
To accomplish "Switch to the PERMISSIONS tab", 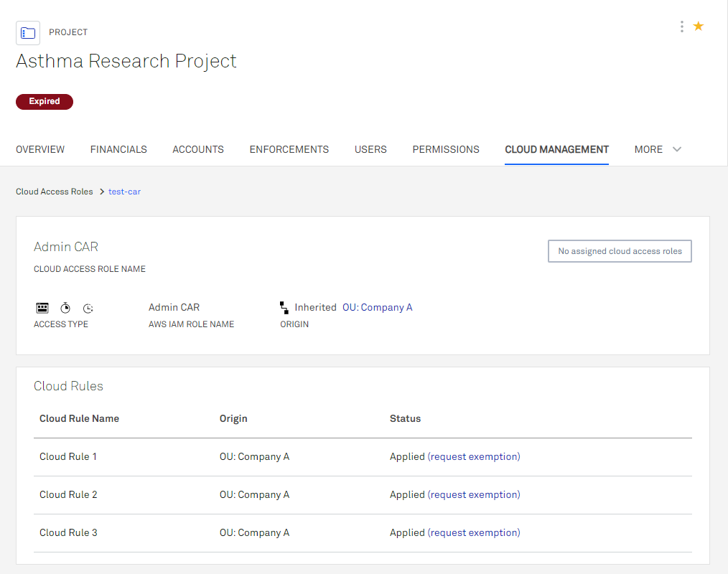I will pyautogui.click(x=446, y=149).
